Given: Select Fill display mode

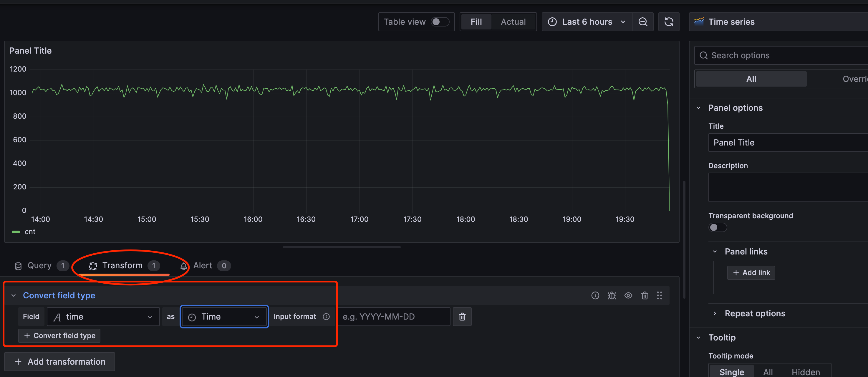Looking at the screenshot, I should point(476,22).
